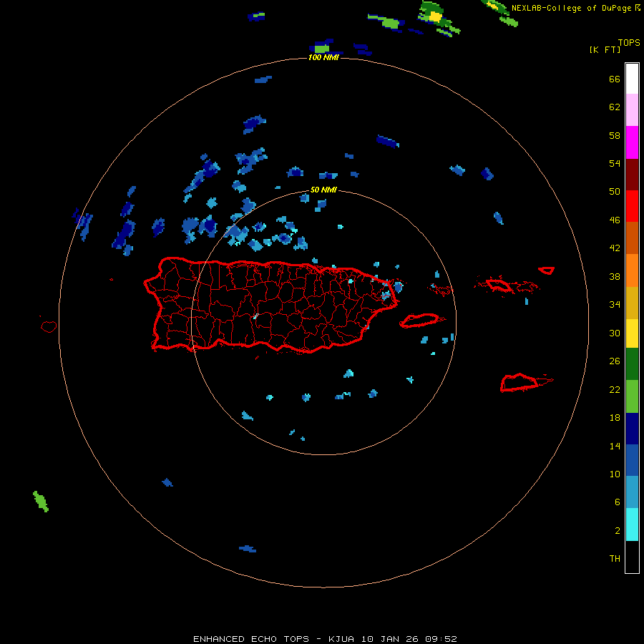Image resolution: width=644 pixels, height=644 pixels.
Task: Pick the steel light-blue legend swatch
Action: point(632,492)
